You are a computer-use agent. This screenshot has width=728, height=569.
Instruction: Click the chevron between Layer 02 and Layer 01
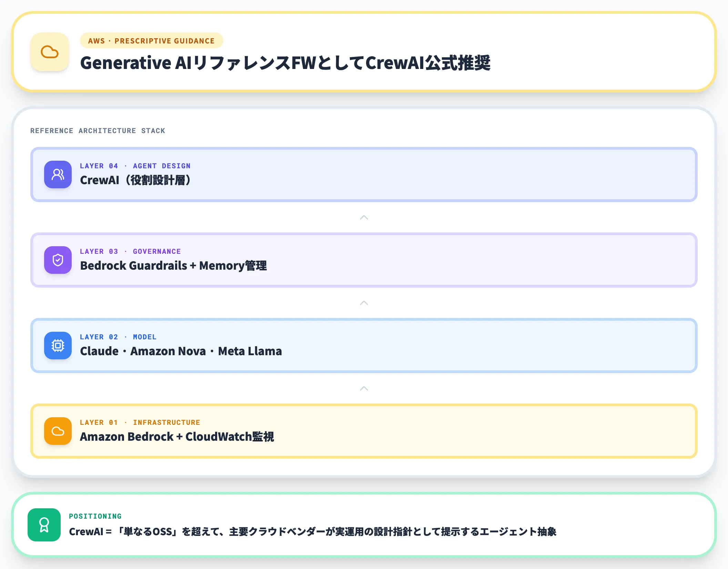pyautogui.click(x=364, y=388)
